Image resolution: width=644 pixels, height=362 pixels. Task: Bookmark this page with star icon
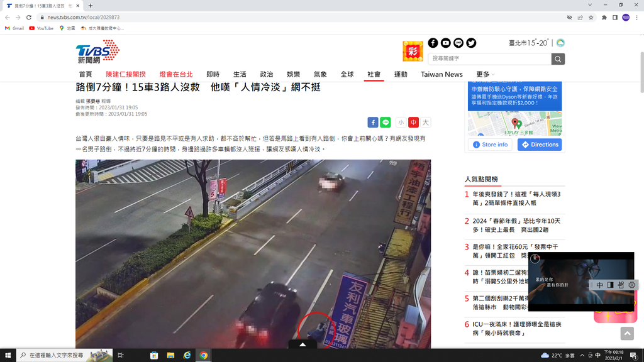591,18
